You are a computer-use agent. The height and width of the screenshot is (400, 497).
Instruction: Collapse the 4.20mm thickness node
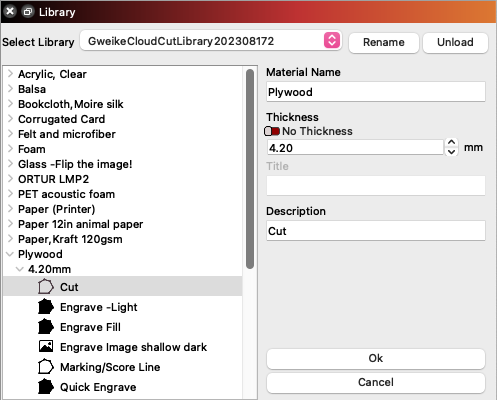click(x=20, y=269)
